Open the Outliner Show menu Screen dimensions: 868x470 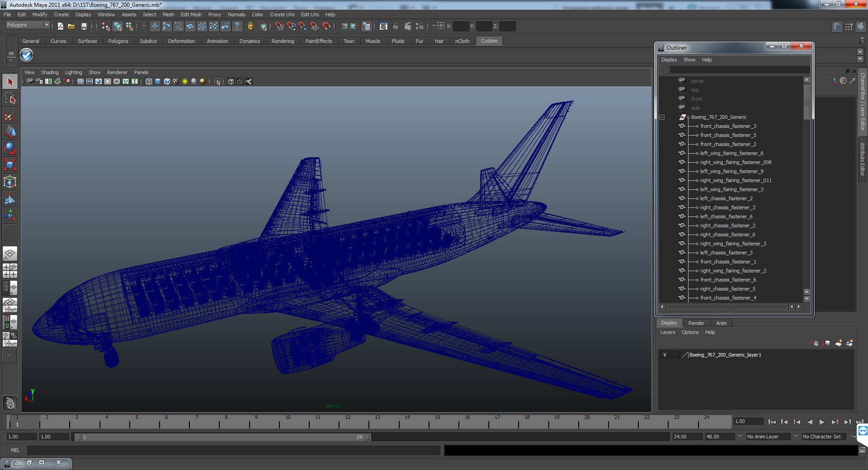(689, 60)
